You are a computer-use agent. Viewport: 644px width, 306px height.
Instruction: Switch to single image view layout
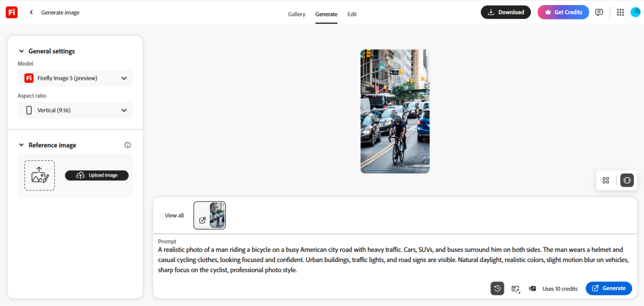(x=626, y=180)
